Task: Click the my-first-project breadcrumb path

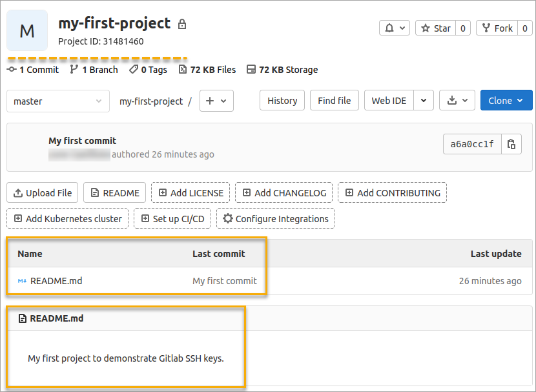Action: click(151, 101)
